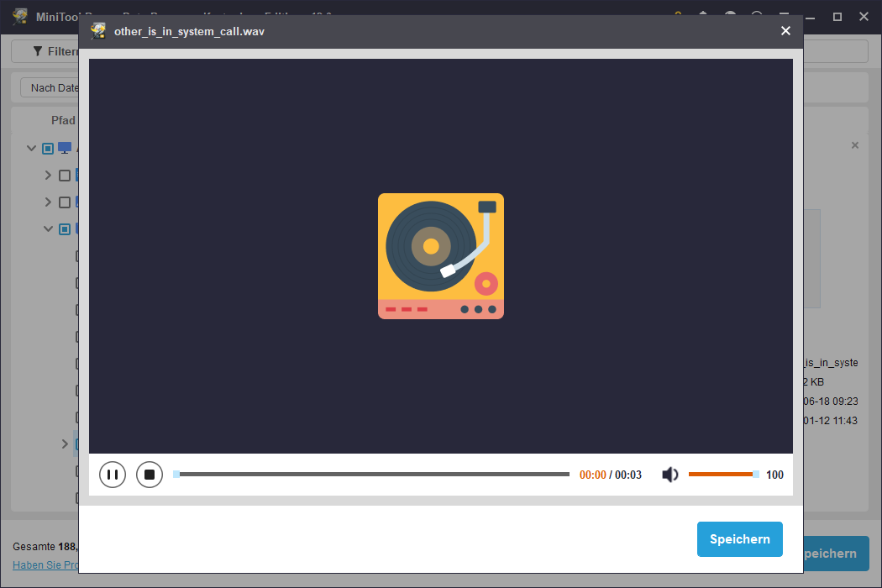Adjust the orange volume slider
The height and width of the screenshot is (588, 882).
[x=723, y=475]
